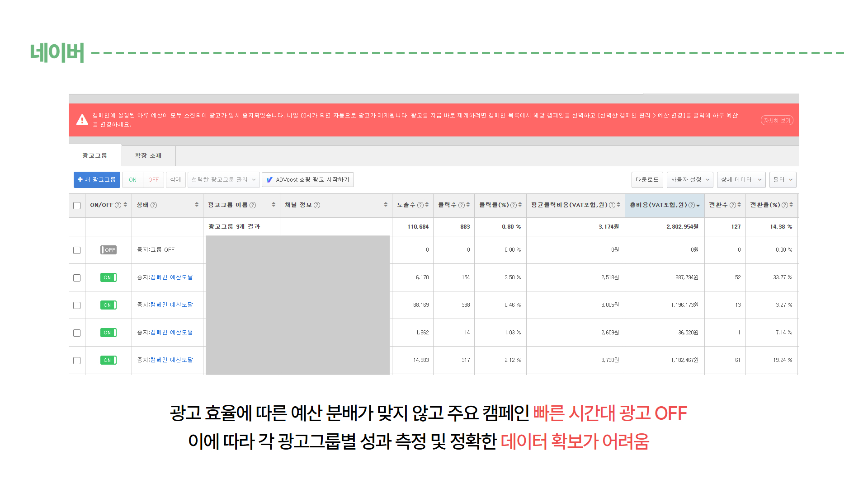The width and height of the screenshot is (868, 488).
Task: Click sort arrows on 전환수 column
Action: (x=739, y=205)
